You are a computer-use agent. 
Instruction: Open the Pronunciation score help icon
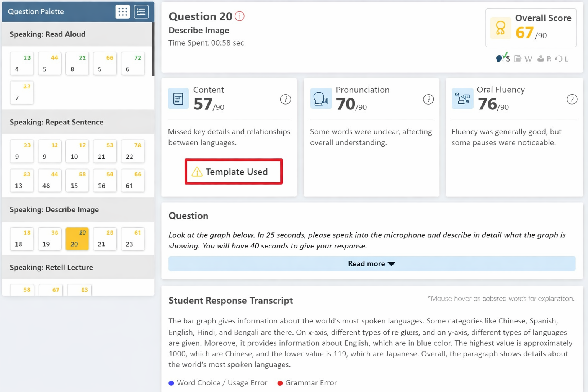pyautogui.click(x=428, y=100)
